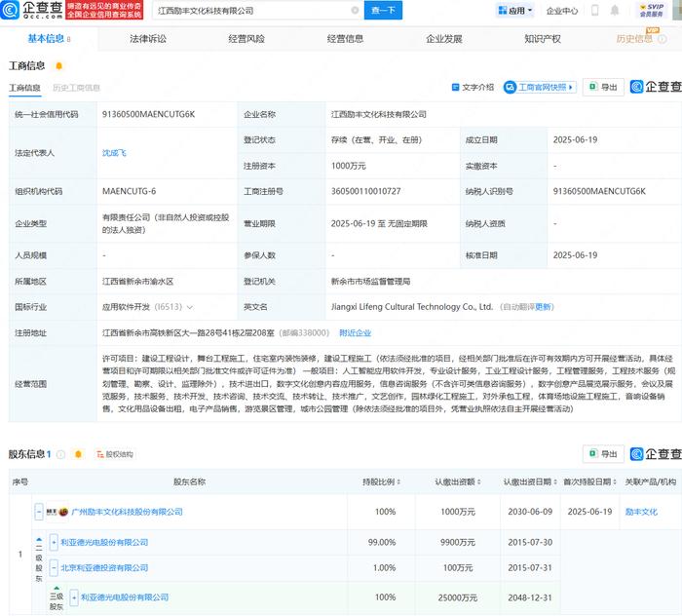The image size is (682, 616).
Task: Switch to 企业发展 tab
Action: pos(444,39)
